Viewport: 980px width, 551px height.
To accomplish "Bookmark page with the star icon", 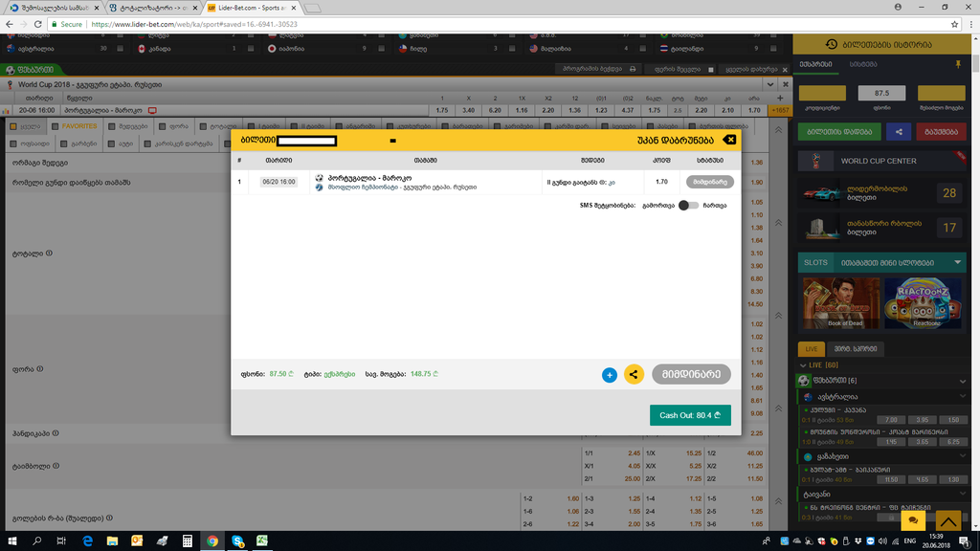I will pos(954,24).
